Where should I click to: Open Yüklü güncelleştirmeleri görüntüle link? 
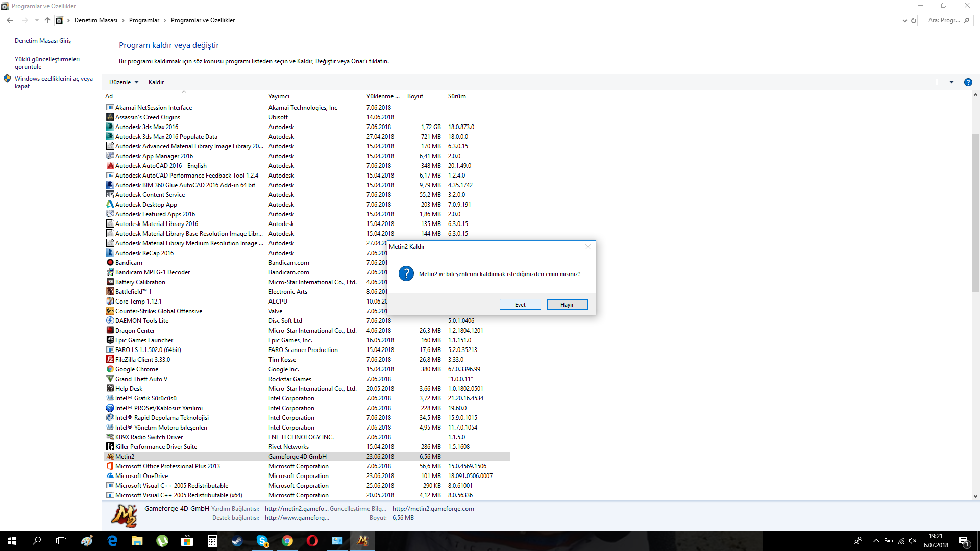(x=47, y=63)
